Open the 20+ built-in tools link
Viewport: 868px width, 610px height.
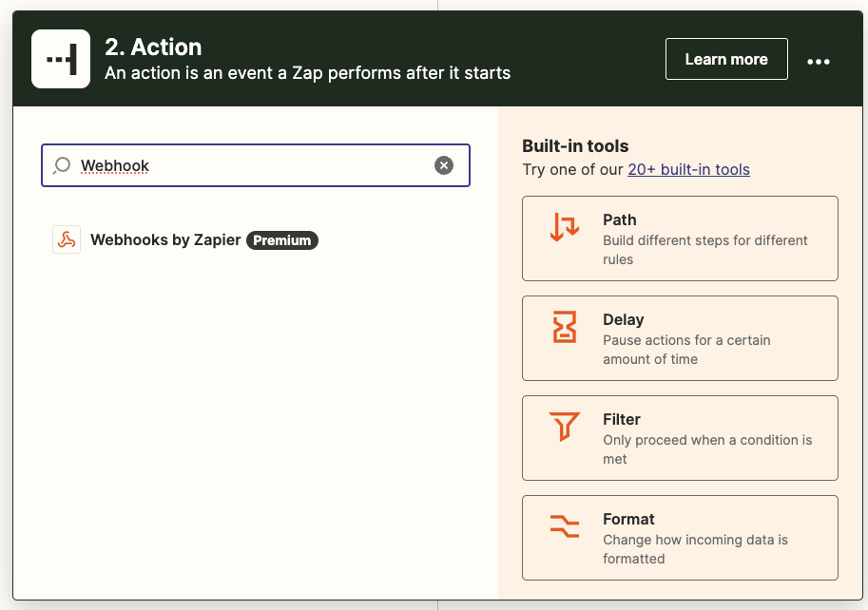688,169
